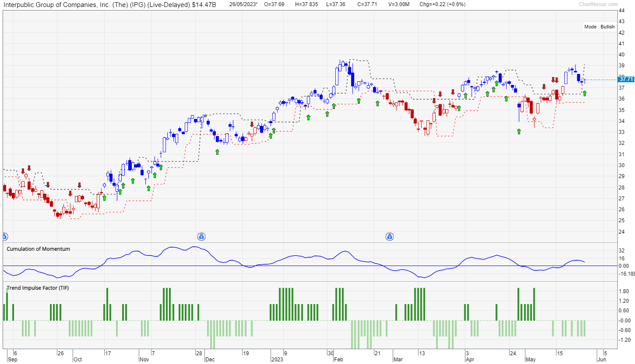The width and height of the screenshot is (635, 364).
Task: Click the '24' price level on right axis
Action: pyautogui.click(x=621, y=231)
